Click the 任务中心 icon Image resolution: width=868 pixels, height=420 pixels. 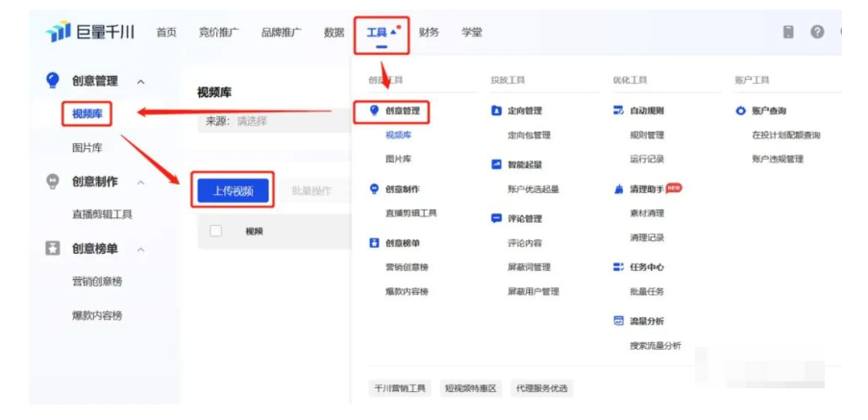[x=618, y=267]
